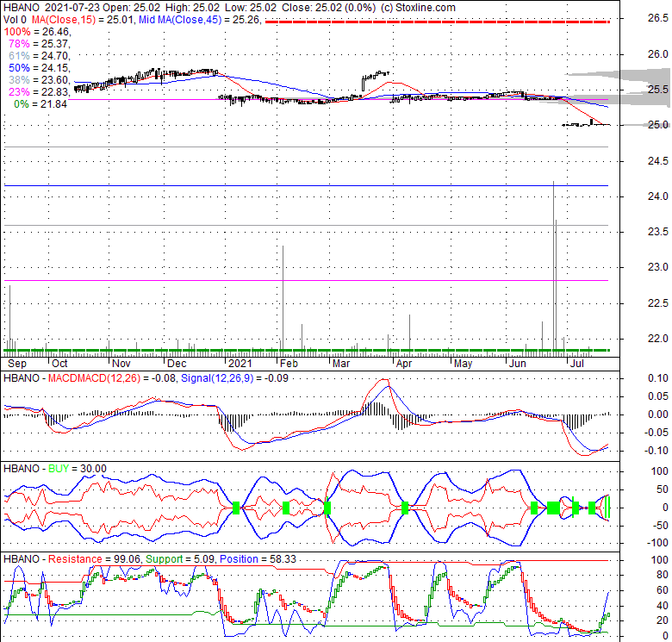Click the Apr month label on time axis

[404, 364]
